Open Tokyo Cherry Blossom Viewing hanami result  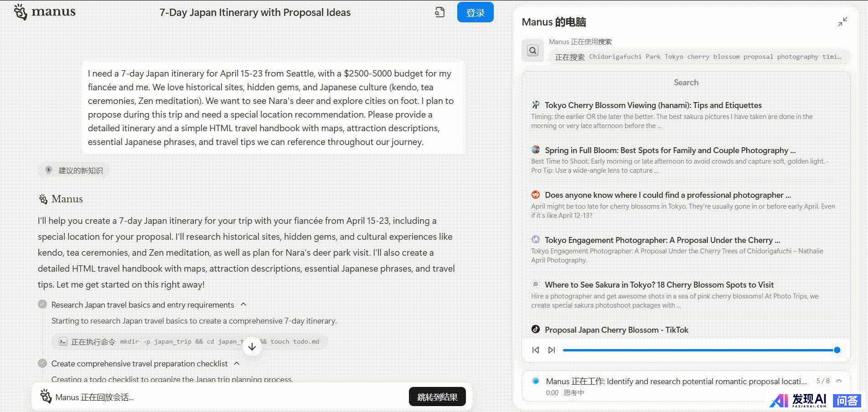click(653, 105)
